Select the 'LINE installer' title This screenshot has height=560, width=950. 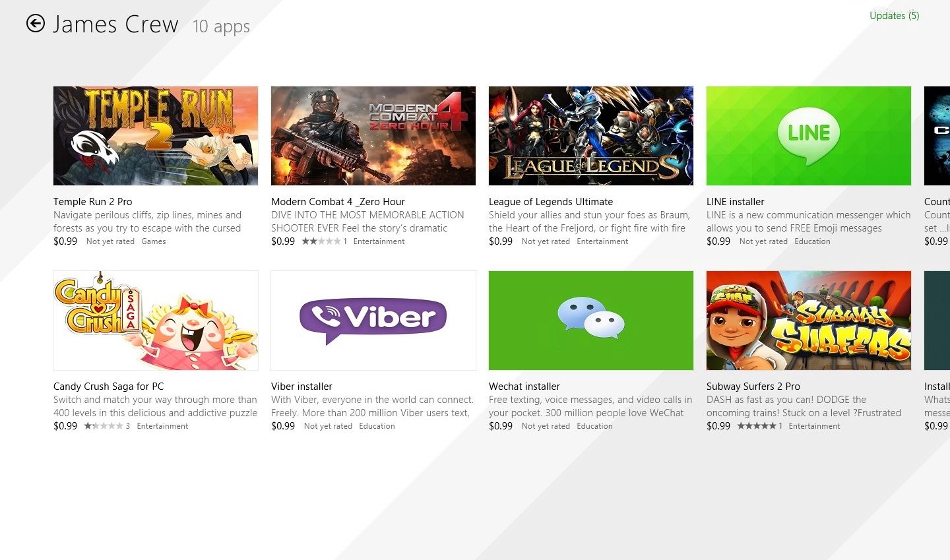coord(736,202)
